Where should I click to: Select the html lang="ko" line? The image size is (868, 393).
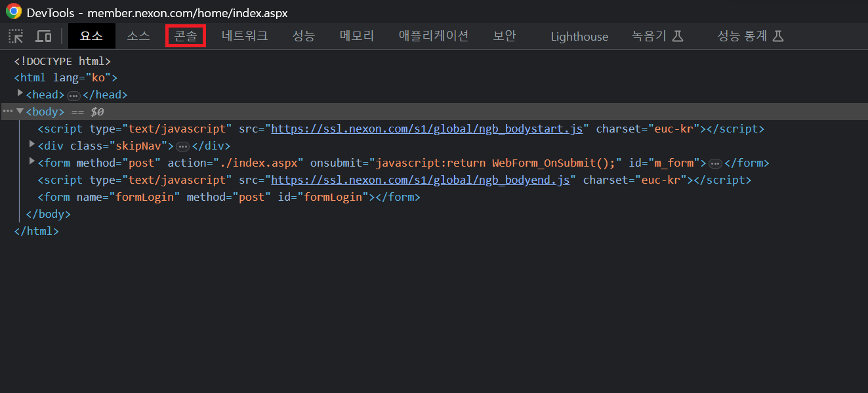click(x=66, y=77)
